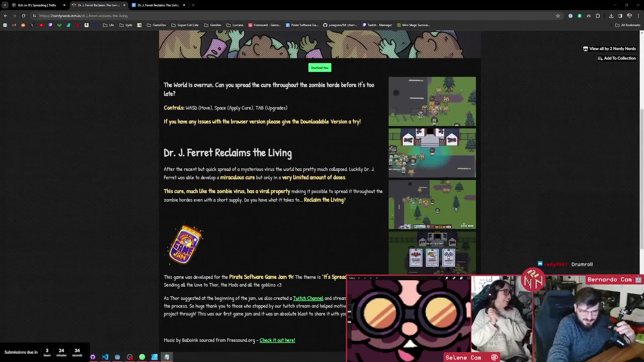Open the Choose an Upgrade screenshot thumbnail
644x362 pixels.
[x=432, y=253]
